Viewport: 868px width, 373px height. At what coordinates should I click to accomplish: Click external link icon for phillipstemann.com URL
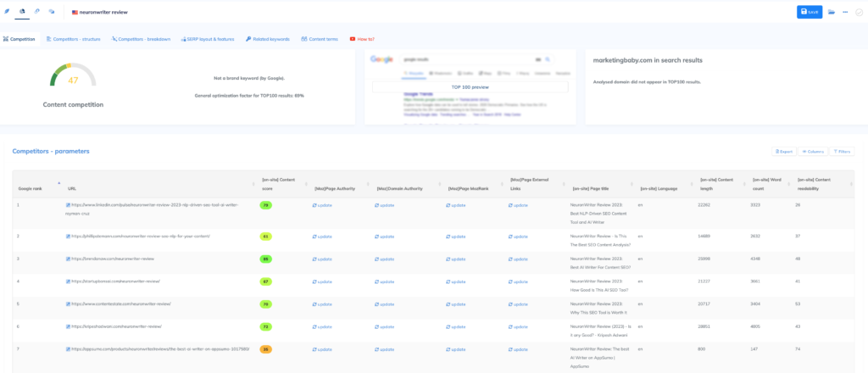click(x=68, y=237)
